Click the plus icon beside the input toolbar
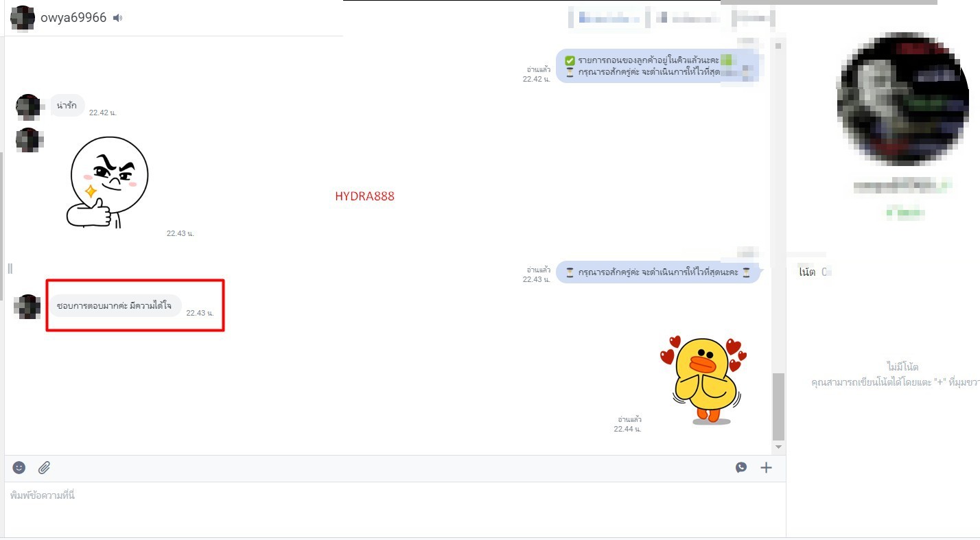The width and height of the screenshot is (980, 540). [766, 467]
